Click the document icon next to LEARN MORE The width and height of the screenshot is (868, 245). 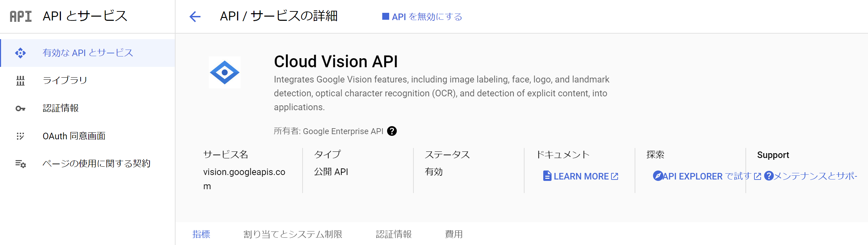(547, 176)
